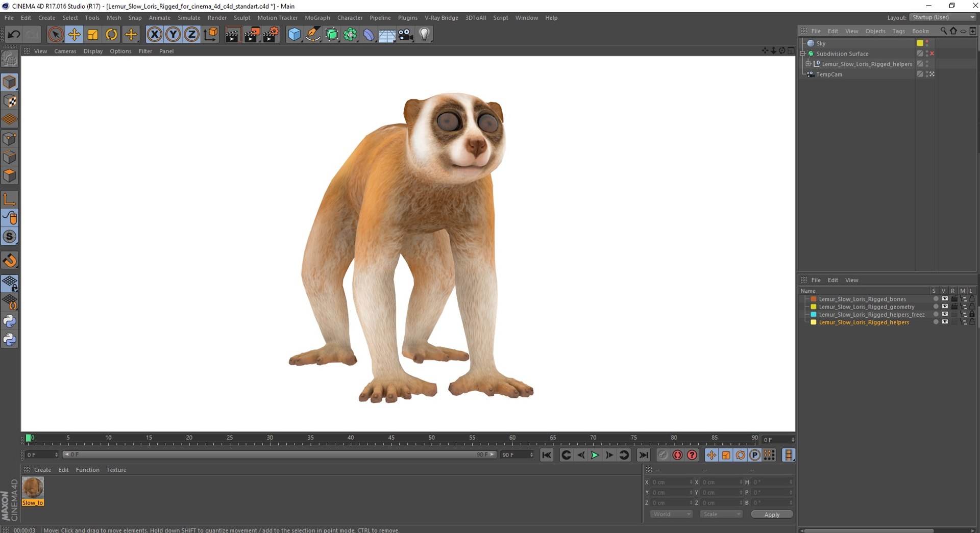Toggle viewport visibility of Lemur_Slow_Loris_Rigged_bones layer
The width and height of the screenshot is (980, 533).
click(x=945, y=299)
